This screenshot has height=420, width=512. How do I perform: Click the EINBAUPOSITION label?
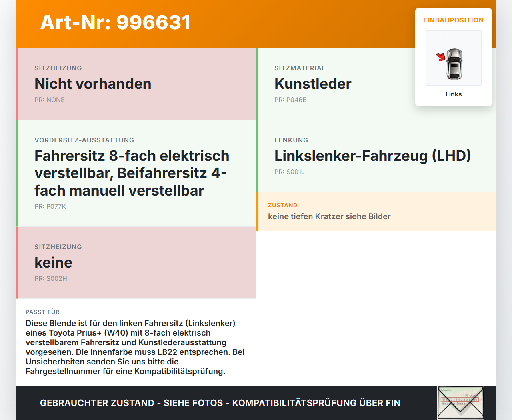[454, 20]
